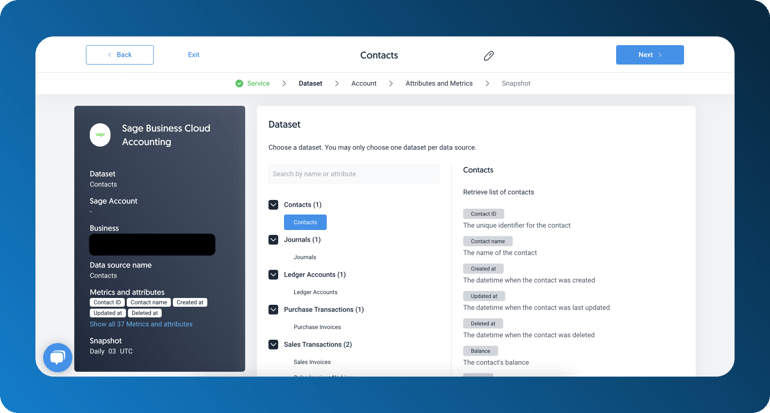Go to the Dataset step
The width and height of the screenshot is (770, 413).
coord(310,83)
